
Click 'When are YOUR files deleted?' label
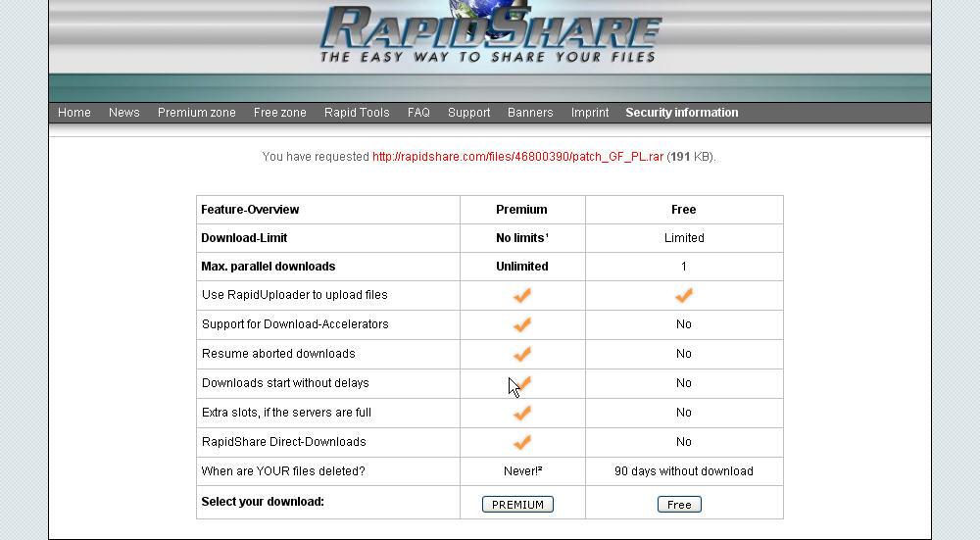coord(283,471)
